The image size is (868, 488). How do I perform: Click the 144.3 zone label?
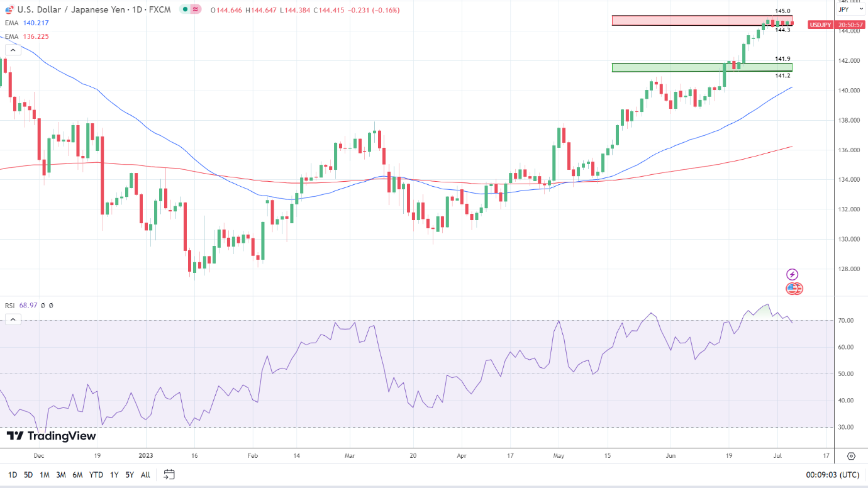click(x=782, y=30)
